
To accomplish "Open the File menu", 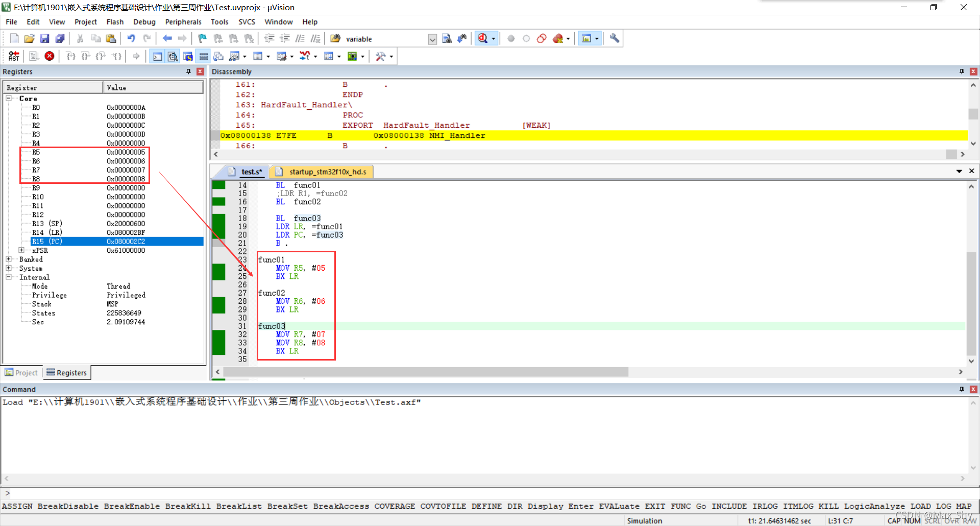I will (x=11, y=22).
